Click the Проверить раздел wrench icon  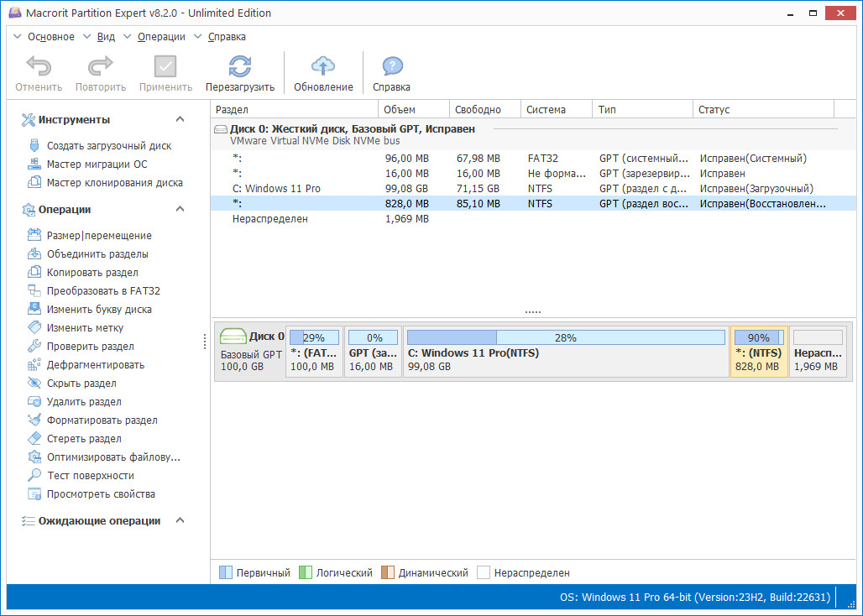point(34,347)
